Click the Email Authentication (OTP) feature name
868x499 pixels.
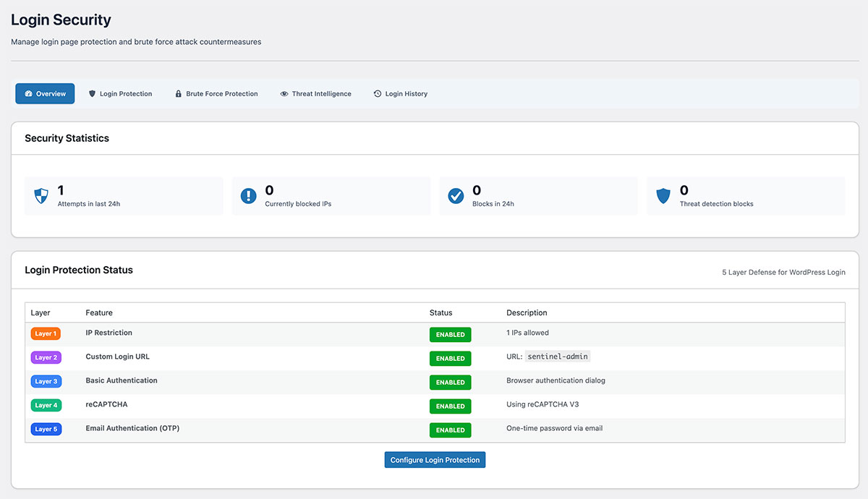[132, 428]
